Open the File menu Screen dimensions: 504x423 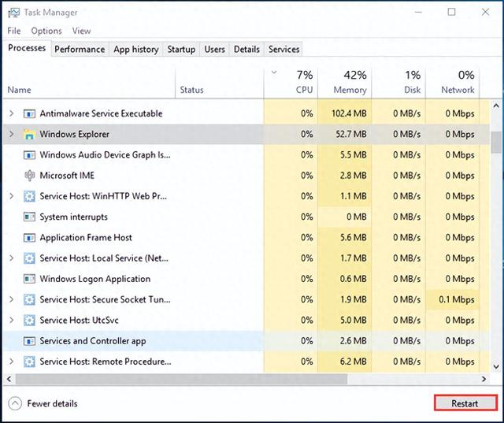click(14, 31)
